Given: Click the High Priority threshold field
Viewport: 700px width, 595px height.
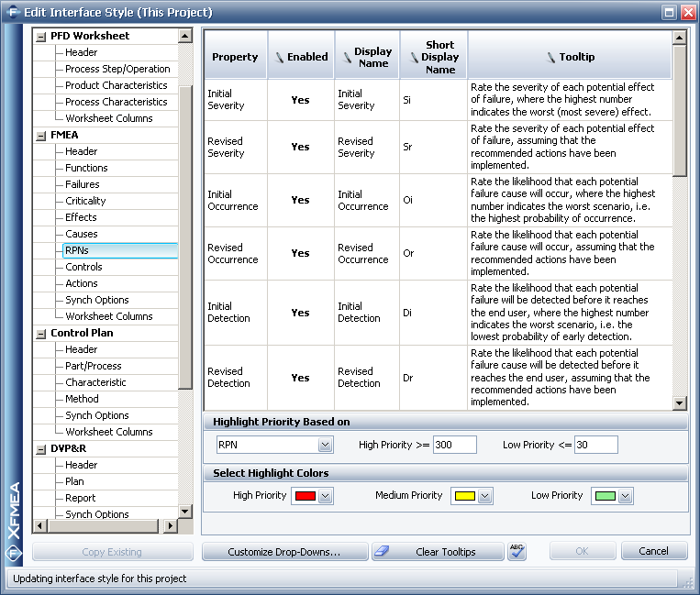Looking at the screenshot, I should [454, 445].
